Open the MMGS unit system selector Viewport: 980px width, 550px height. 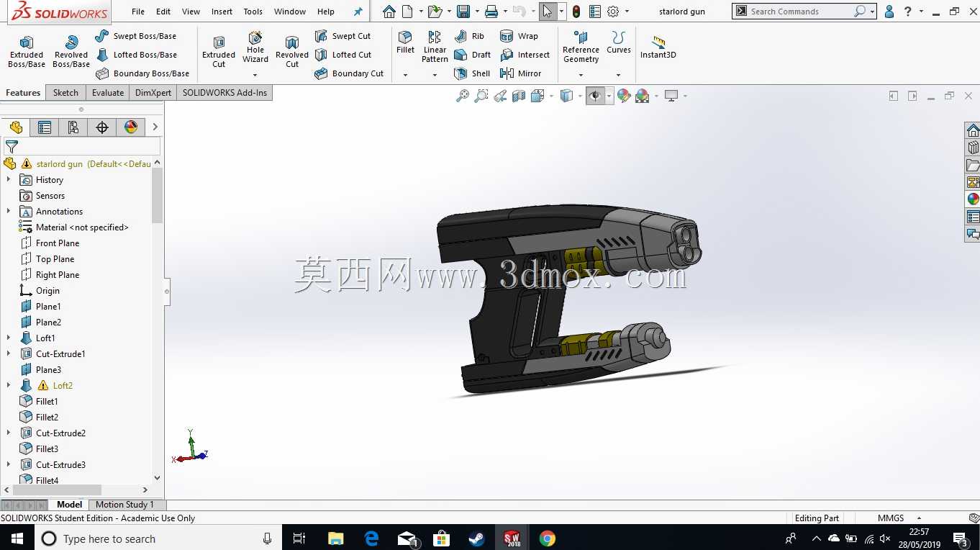899,518
